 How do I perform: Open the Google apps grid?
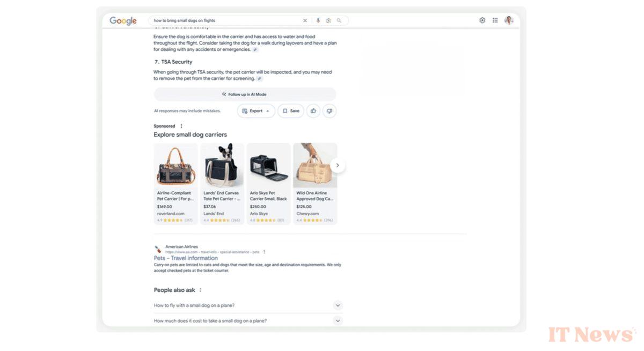click(495, 20)
